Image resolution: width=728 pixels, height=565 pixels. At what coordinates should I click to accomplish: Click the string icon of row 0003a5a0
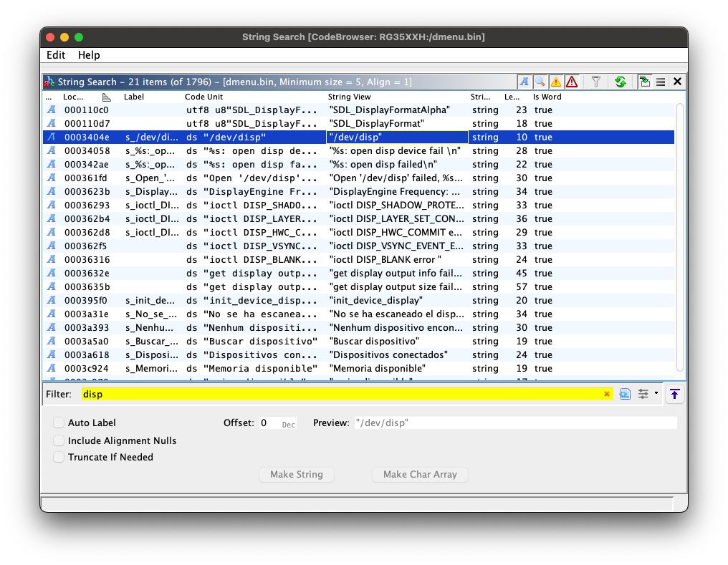[51, 342]
